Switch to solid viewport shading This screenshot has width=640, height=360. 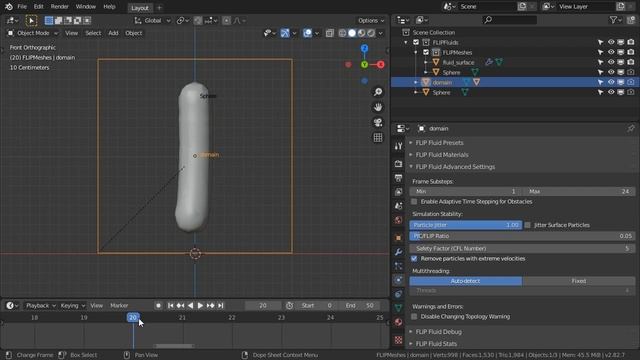(352, 33)
